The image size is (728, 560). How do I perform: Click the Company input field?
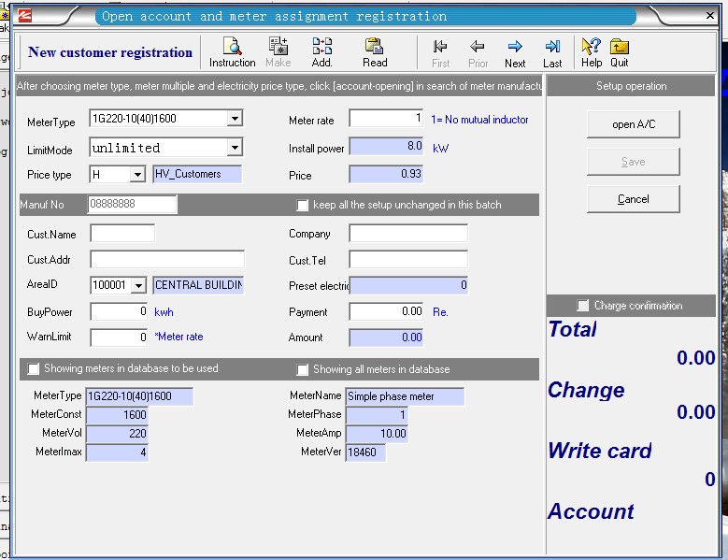pyautogui.click(x=408, y=233)
